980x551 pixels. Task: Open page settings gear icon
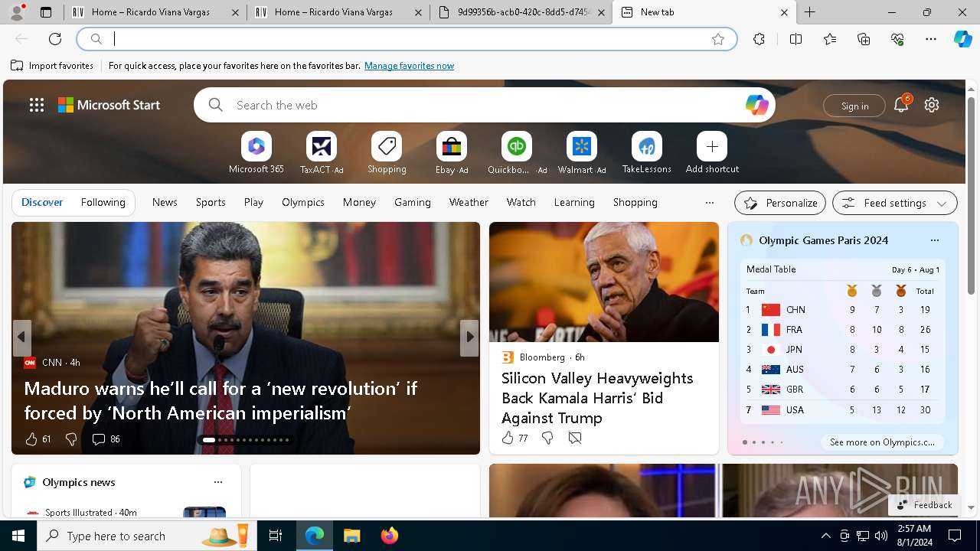[932, 105]
